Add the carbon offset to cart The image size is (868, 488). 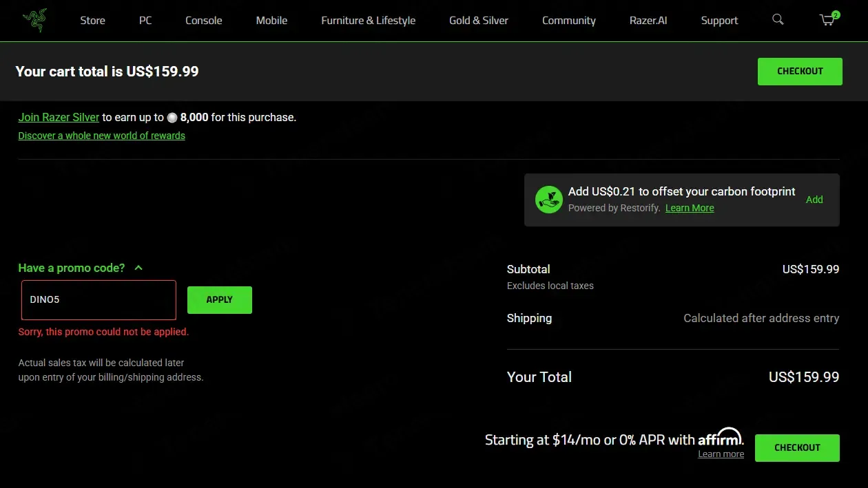[814, 200]
